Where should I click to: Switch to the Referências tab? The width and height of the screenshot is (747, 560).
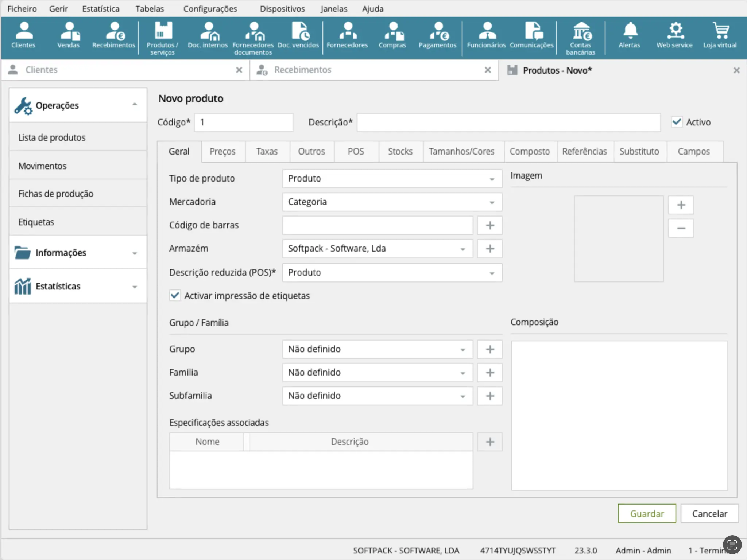pos(585,151)
